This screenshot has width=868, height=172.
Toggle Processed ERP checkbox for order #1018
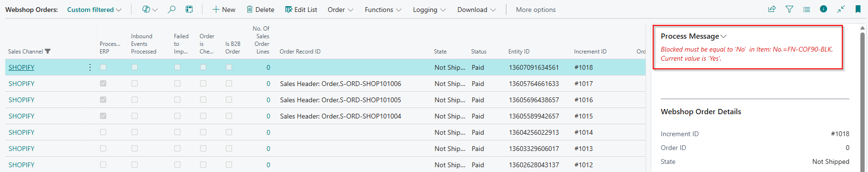pos(103,67)
